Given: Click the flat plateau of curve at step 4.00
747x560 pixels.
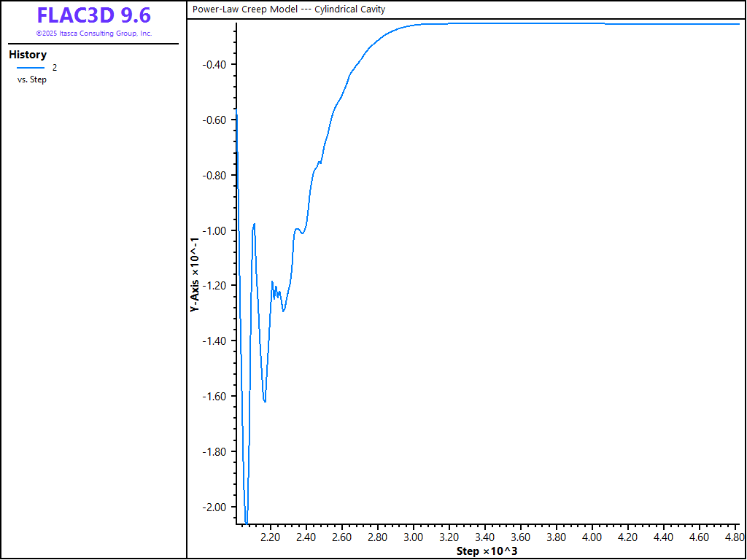Looking at the screenshot, I should tap(592, 23).
